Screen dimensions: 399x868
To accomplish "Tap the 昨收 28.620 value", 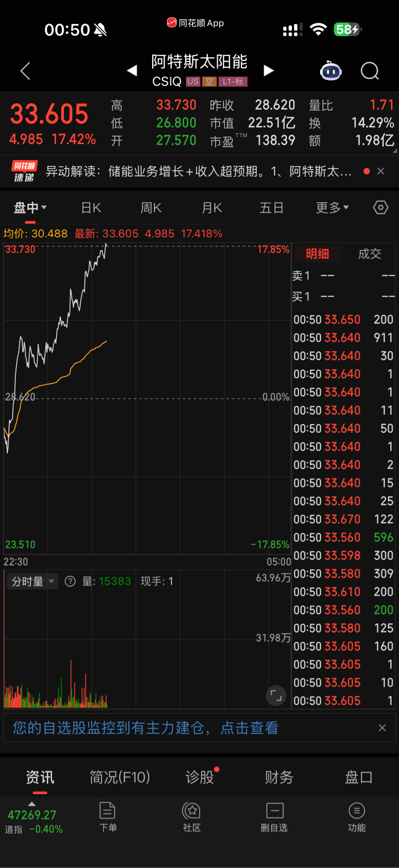I will coord(275,105).
